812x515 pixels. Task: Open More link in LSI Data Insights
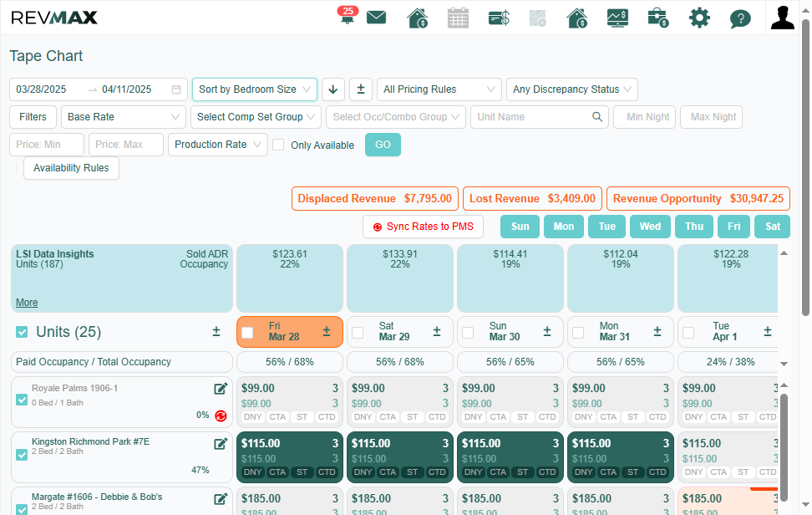(27, 302)
